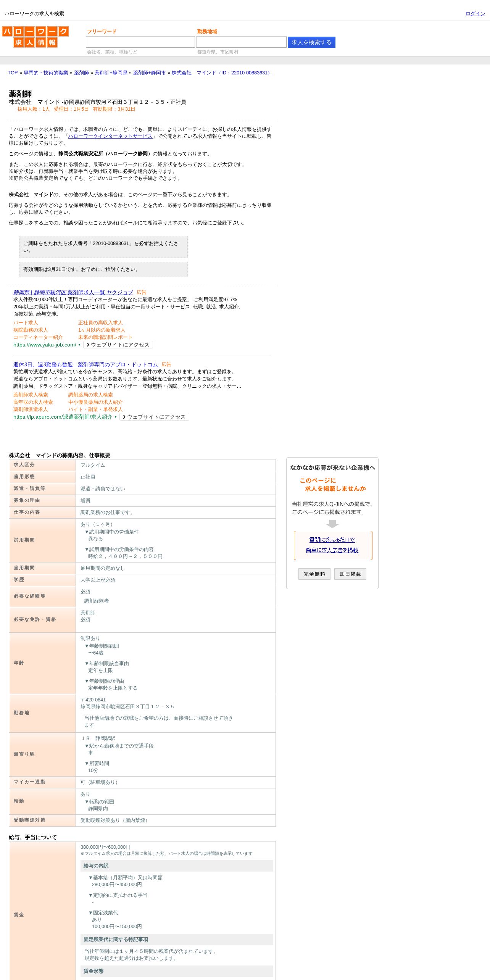Expand dropdown arrow beside apuro.com URL

coord(116,417)
